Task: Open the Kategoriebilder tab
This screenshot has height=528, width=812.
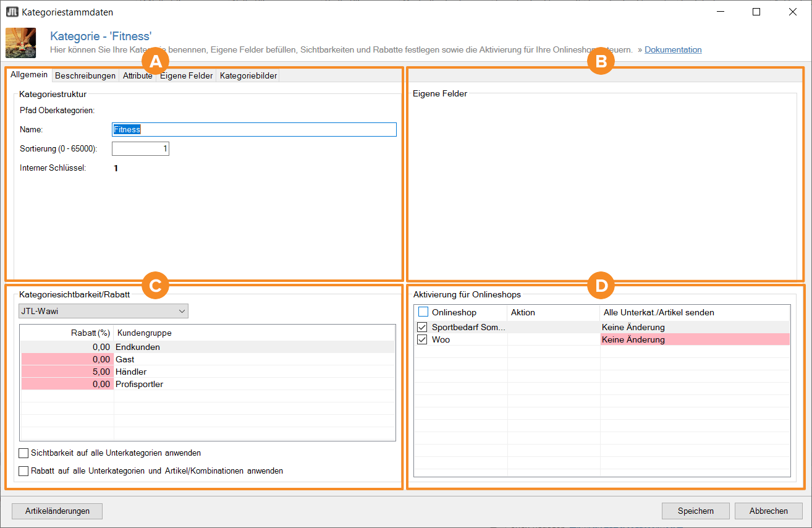Action: 248,75
